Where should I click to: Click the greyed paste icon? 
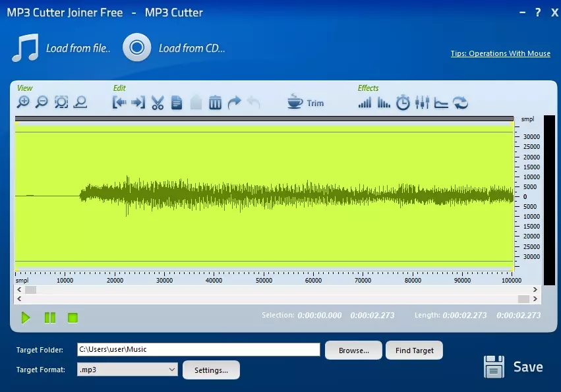(x=196, y=103)
